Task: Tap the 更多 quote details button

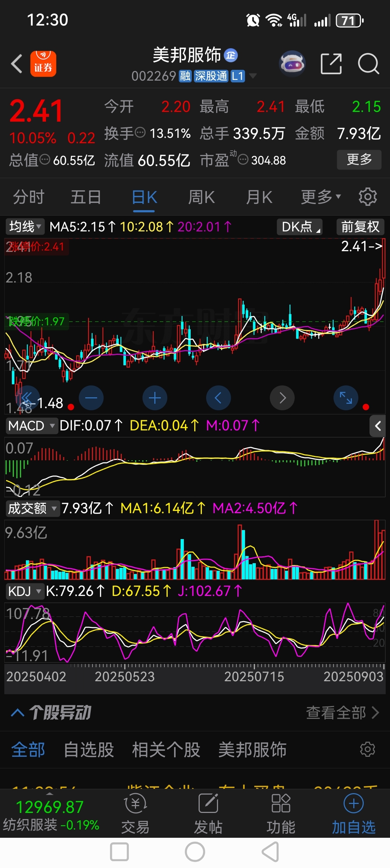Action: [359, 159]
